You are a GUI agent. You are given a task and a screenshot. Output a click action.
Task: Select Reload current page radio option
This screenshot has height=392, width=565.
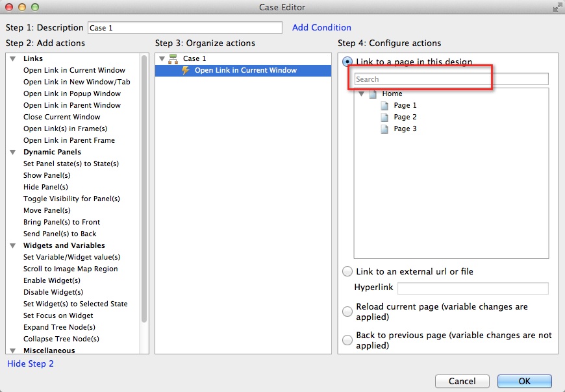pyautogui.click(x=347, y=312)
